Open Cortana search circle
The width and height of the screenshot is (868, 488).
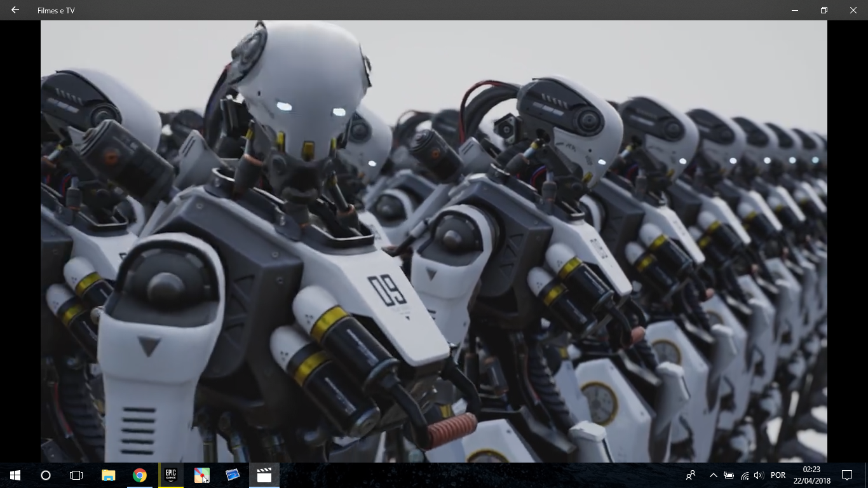click(x=46, y=475)
